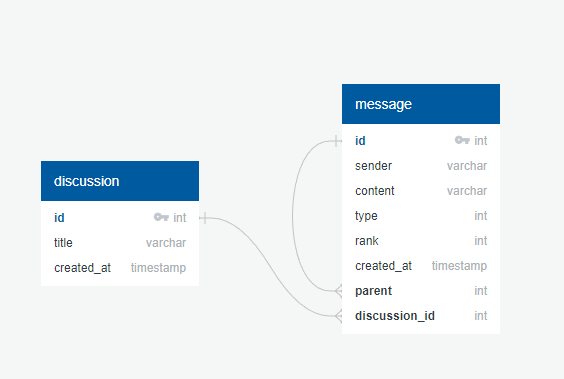Select the sender field row
Screen dimensions: 564x379
[x=421, y=166]
